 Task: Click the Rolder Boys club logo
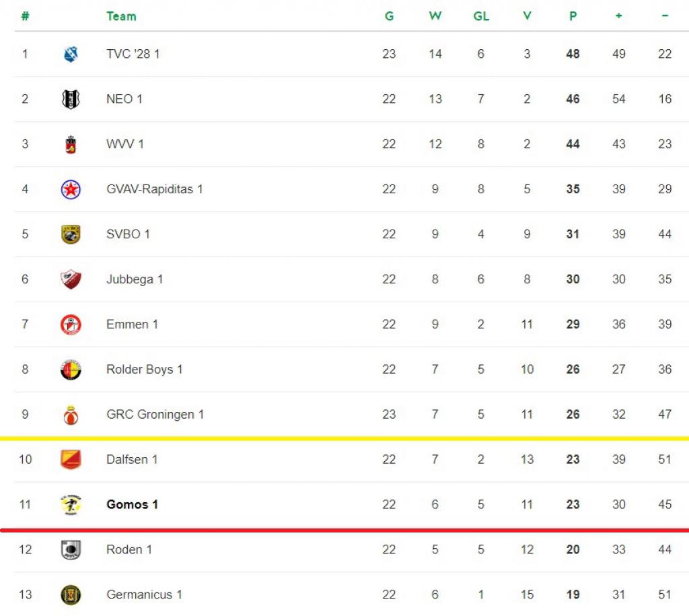pyautogui.click(x=71, y=370)
